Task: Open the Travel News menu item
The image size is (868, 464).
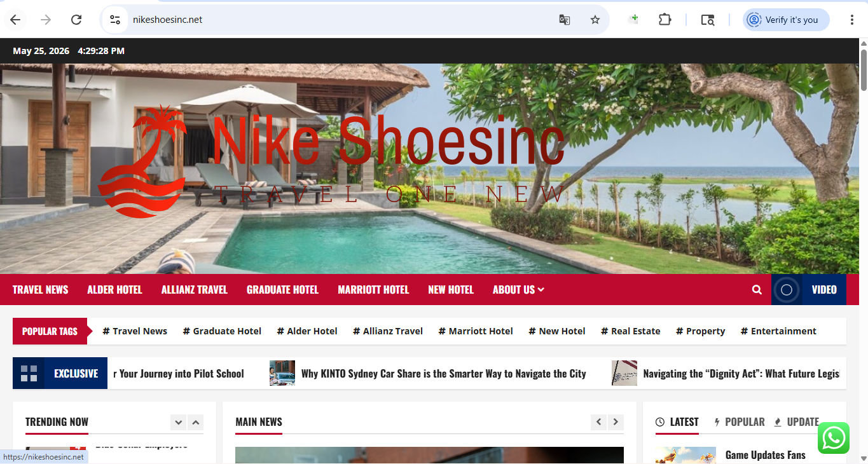Action: pos(41,290)
